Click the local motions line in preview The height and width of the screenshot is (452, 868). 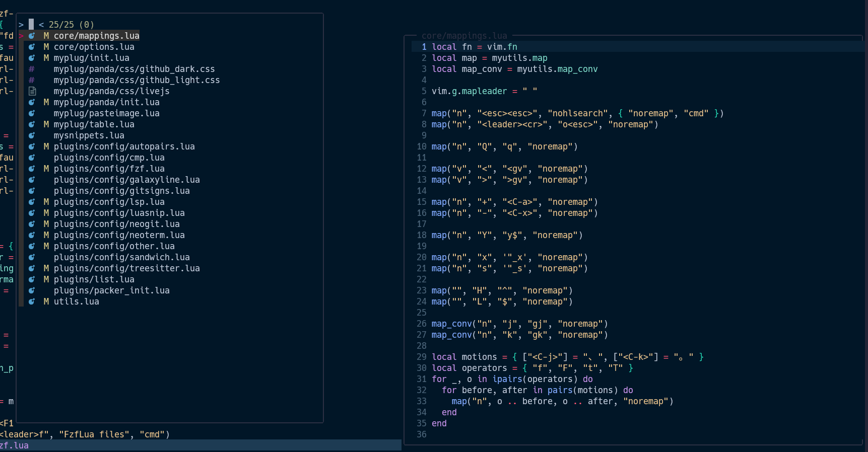coord(568,357)
